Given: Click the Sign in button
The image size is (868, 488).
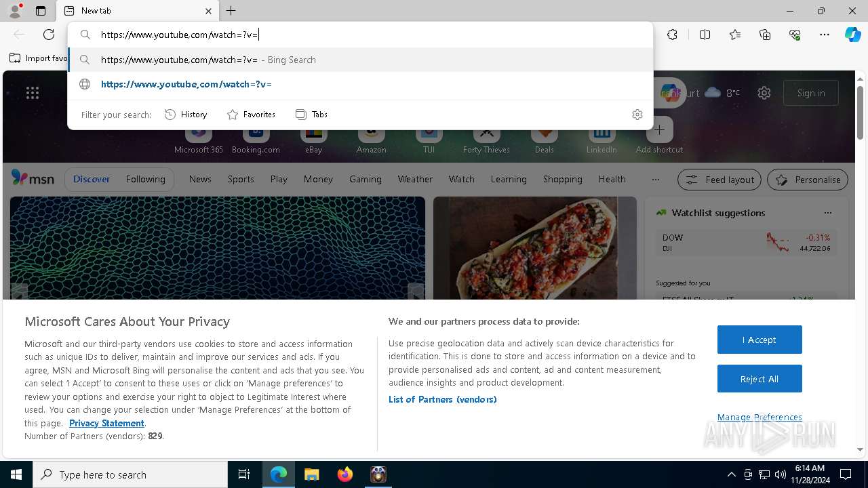Looking at the screenshot, I should click(x=811, y=93).
